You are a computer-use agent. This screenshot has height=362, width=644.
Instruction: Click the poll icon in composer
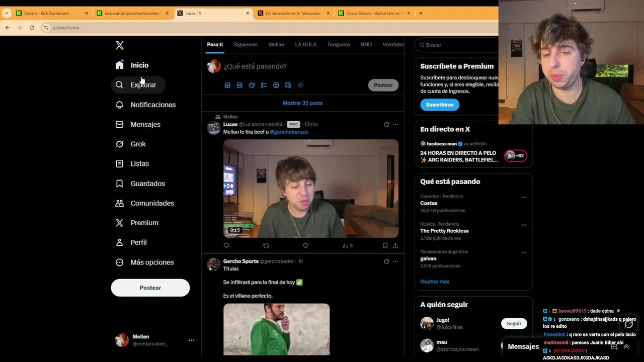[264, 85]
